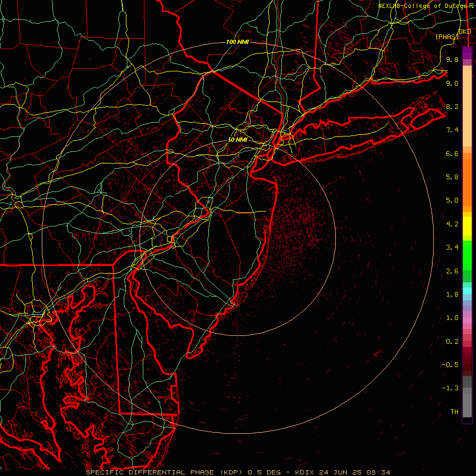
Task: Select the 2.6 scale label
Action: [452, 271]
